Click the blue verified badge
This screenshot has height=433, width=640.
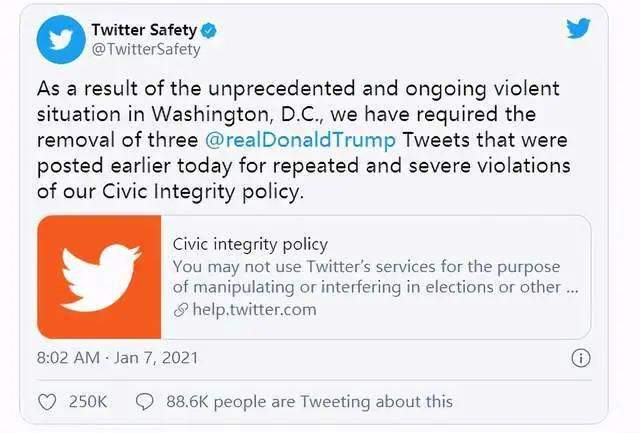(207, 30)
